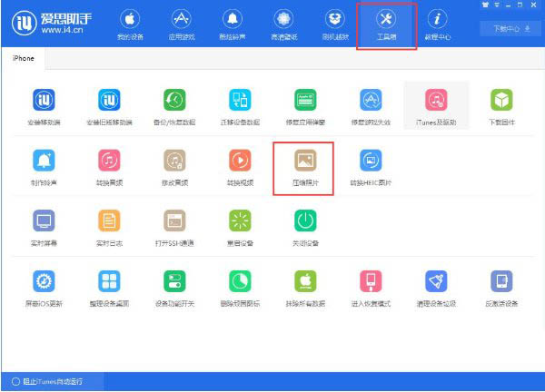Open 实时日志 real-time log tool
Image resolution: width=545 pixels, height=392 pixels.
pos(109,228)
